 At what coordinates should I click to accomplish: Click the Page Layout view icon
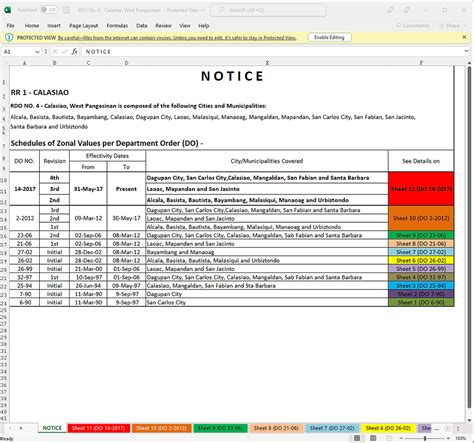point(373,438)
